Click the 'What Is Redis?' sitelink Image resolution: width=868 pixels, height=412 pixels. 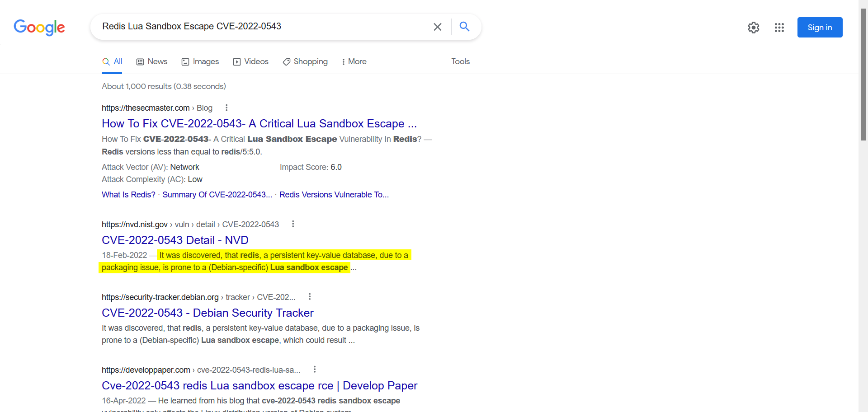tap(128, 195)
